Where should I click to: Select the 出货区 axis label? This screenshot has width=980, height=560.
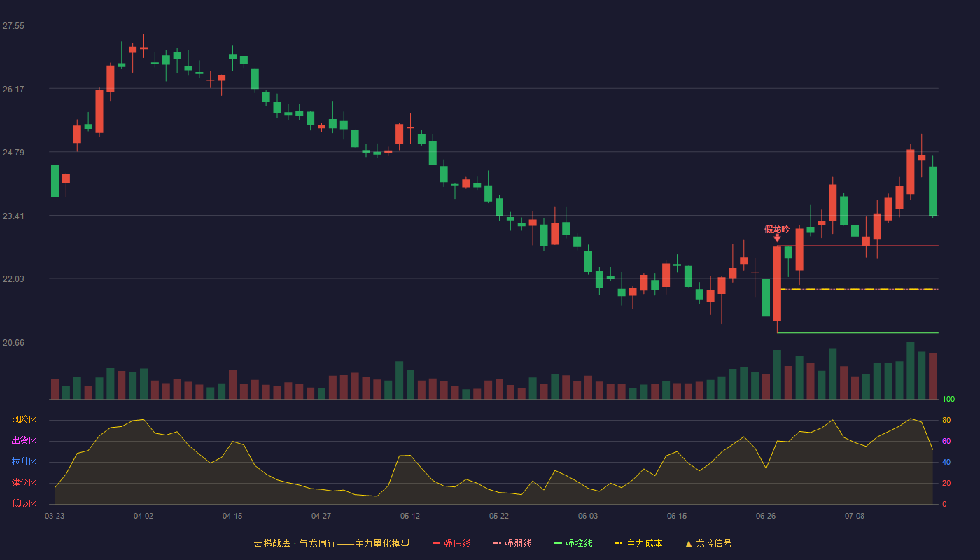(x=24, y=441)
